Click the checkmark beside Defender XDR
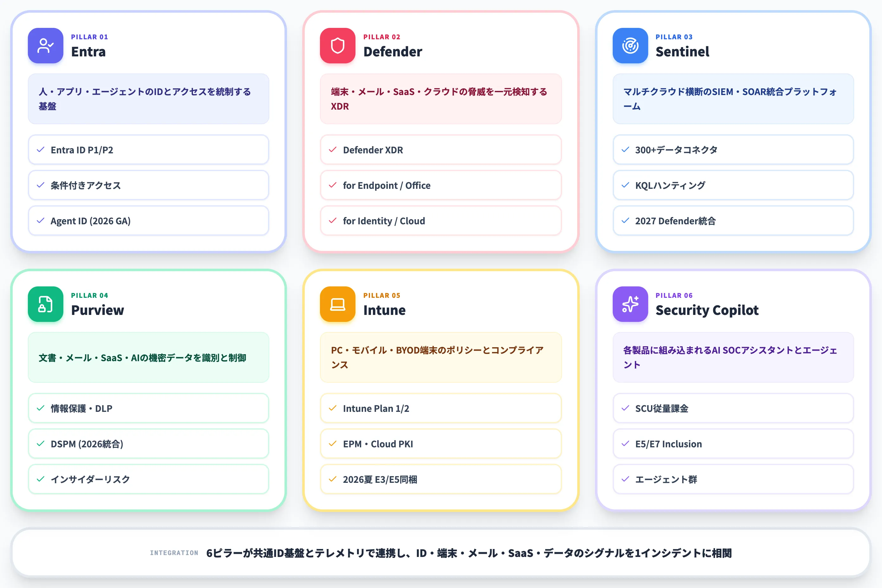882x588 pixels. coord(333,150)
